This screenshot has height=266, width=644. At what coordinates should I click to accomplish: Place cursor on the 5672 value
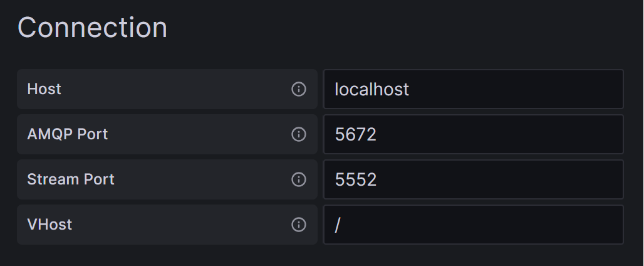(x=356, y=134)
